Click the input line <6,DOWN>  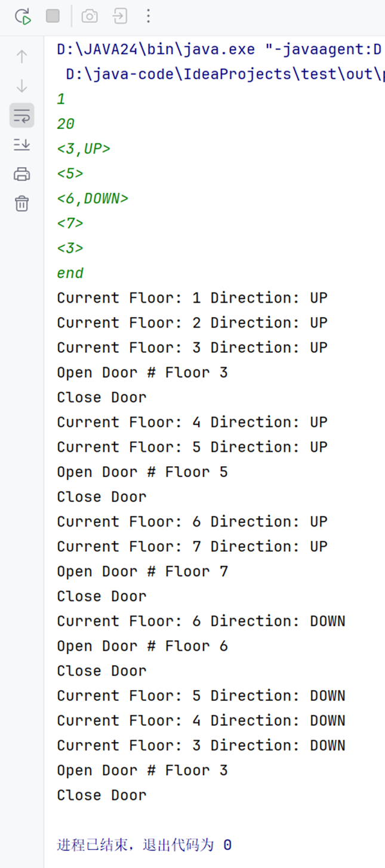[x=93, y=198]
